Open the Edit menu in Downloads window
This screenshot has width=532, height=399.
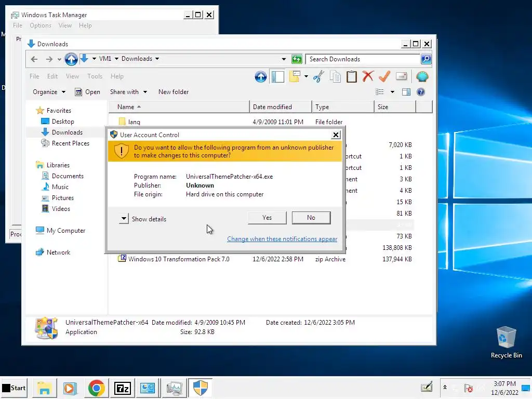(x=52, y=76)
